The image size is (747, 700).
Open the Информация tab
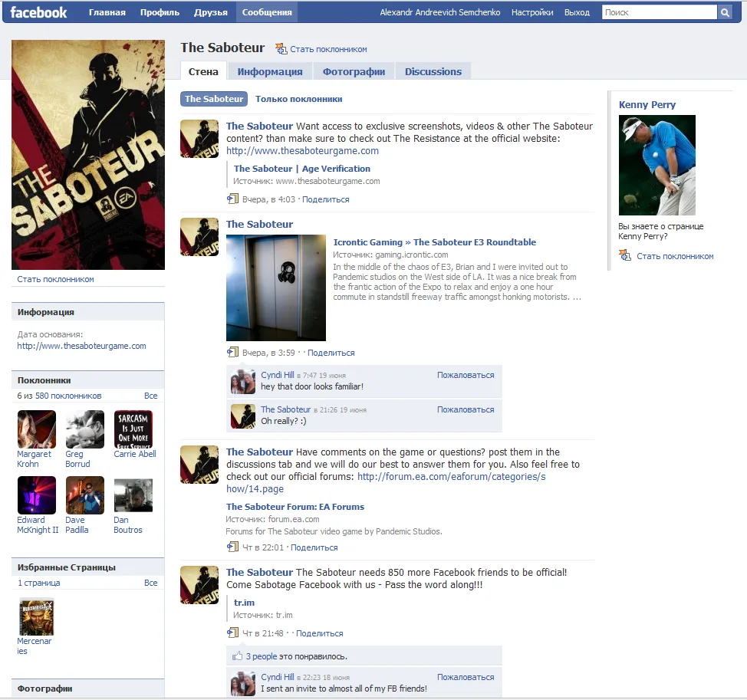click(270, 71)
